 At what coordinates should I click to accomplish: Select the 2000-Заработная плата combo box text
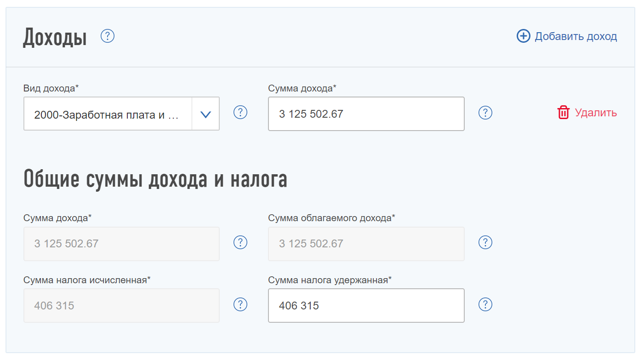[x=108, y=114]
